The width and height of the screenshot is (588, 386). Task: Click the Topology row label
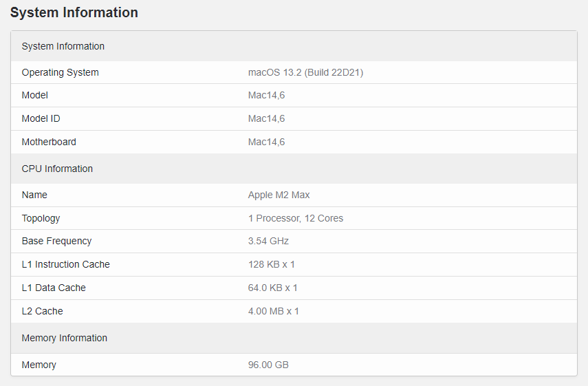[41, 218]
